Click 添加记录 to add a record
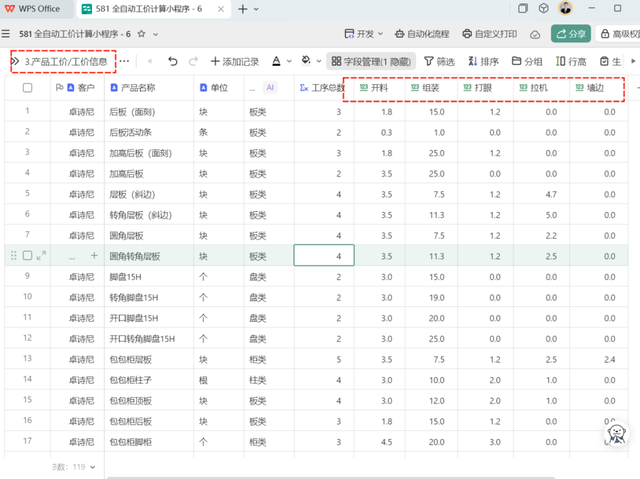 point(235,62)
